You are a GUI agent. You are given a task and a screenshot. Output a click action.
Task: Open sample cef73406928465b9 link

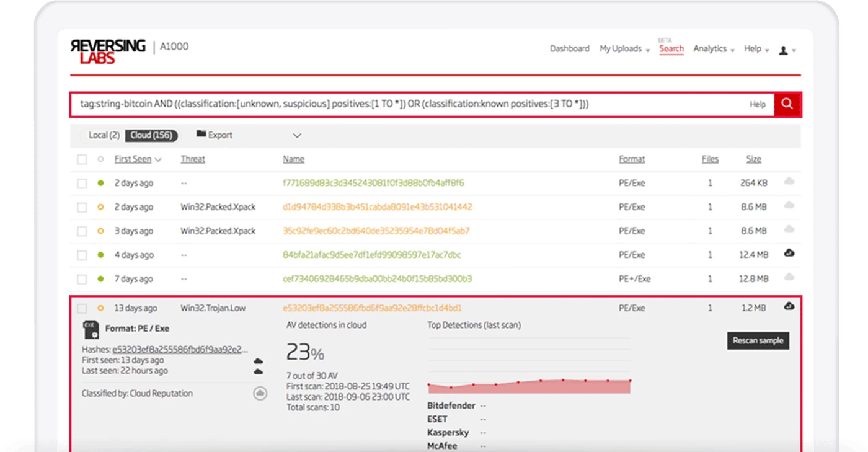pyautogui.click(x=378, y=279)
